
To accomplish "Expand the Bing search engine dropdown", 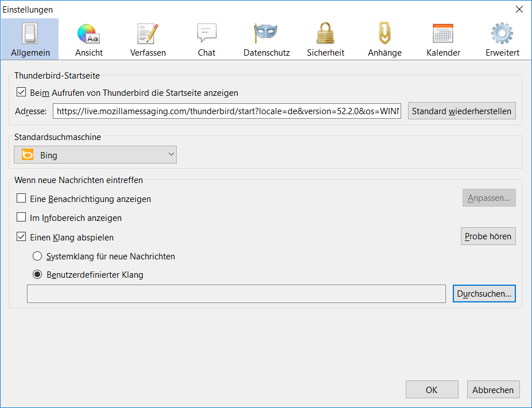I will pyautogui.click(x=95, y=155).
